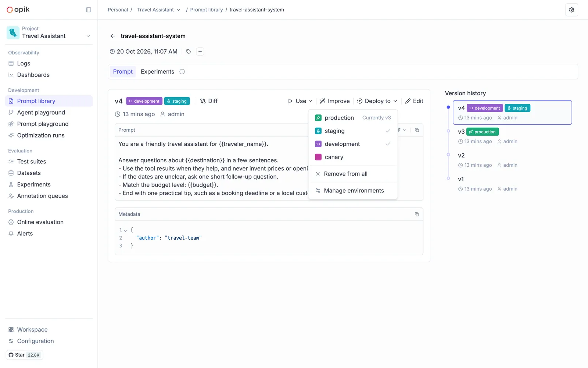Click the tag icon beside date
The image size is (588, 368).
[x=189, y=52]
